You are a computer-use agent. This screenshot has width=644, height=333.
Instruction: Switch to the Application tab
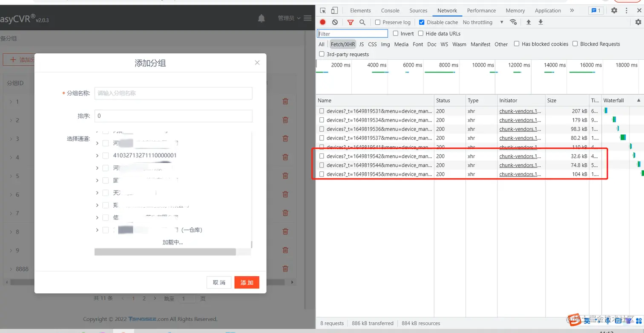(548, 11)
